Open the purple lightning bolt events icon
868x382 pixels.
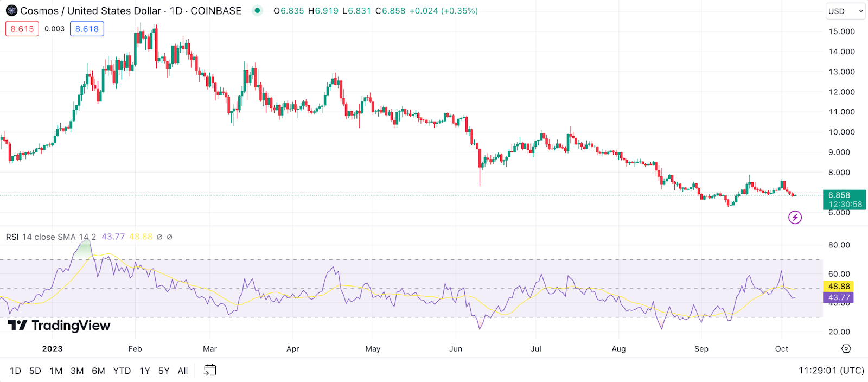795,218
